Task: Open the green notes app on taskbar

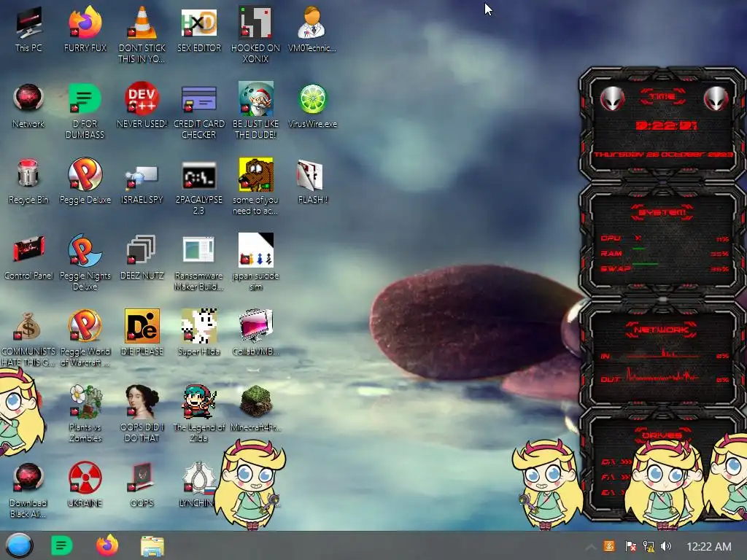Action: 61,545
